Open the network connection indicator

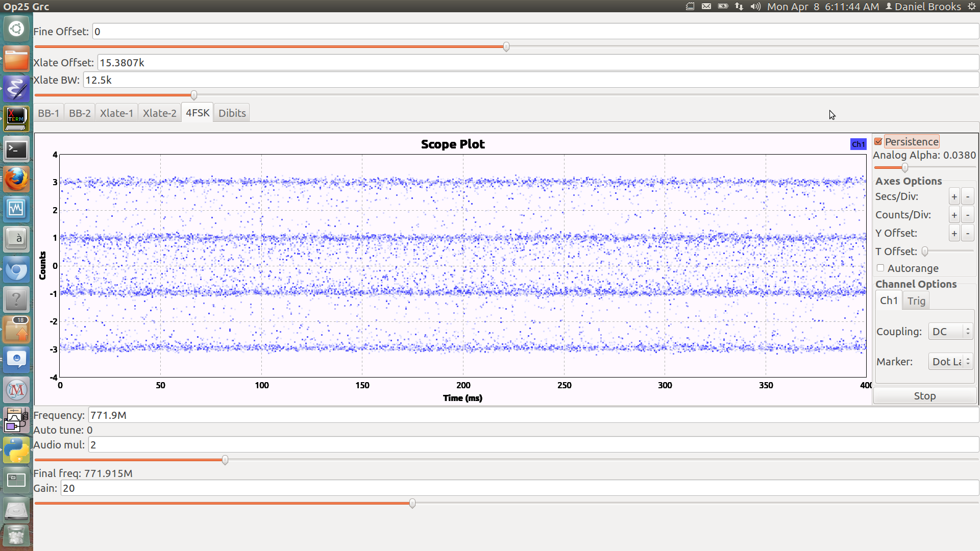[x=739, y=6]
